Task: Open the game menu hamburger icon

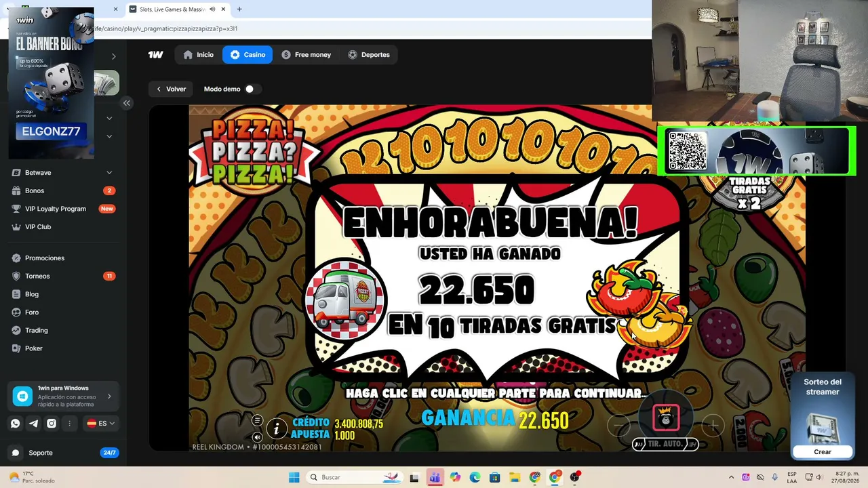Action: (x=257, y=420)
